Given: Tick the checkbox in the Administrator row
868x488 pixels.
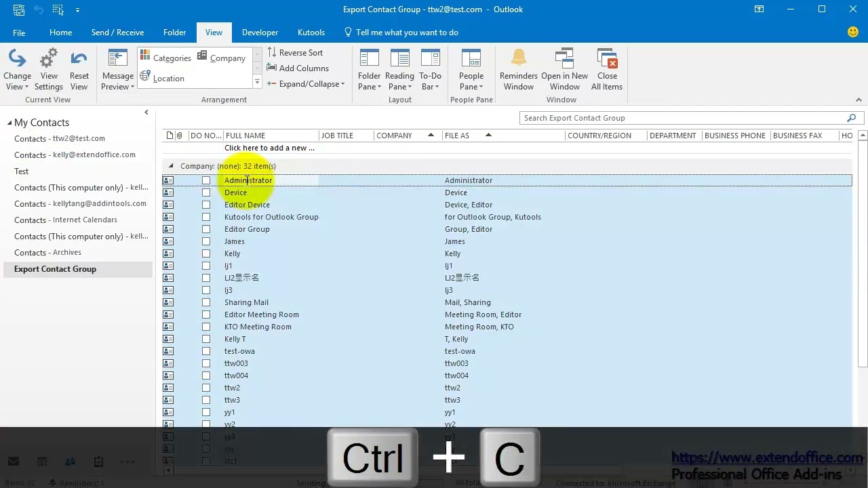Looking at the screenshot, I should click(206, 180).
